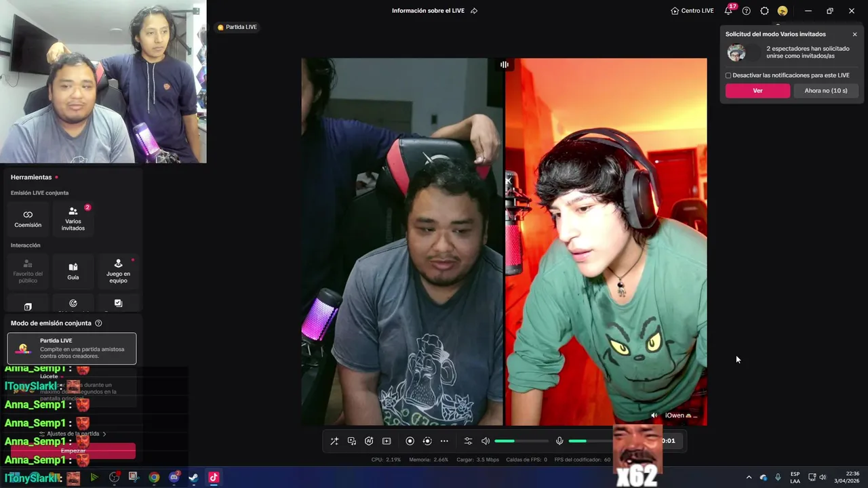The height and width of the screenshot is (488, 868).
Task: Select the Partida LIVE mode card
Action: pos(72,348)
